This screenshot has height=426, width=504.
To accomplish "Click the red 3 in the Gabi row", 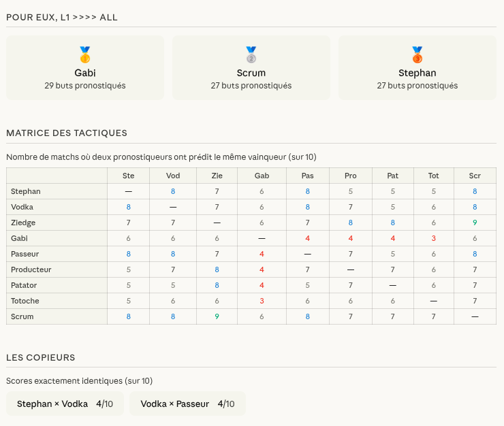I will click(433, 238).
